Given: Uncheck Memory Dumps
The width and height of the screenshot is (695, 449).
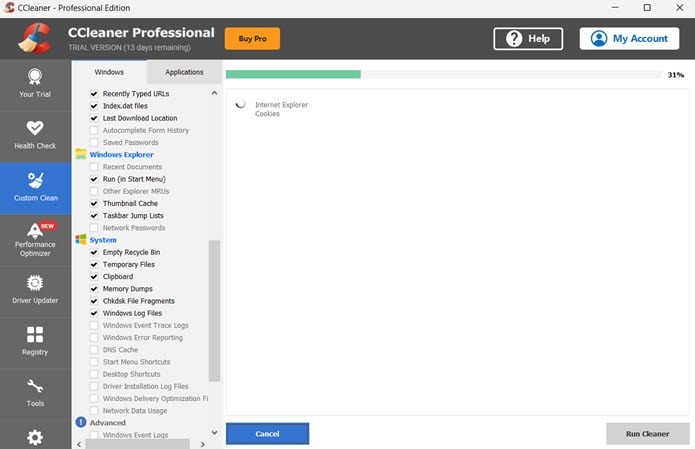Looking at the screenshot, I should (x=94, y=289).
